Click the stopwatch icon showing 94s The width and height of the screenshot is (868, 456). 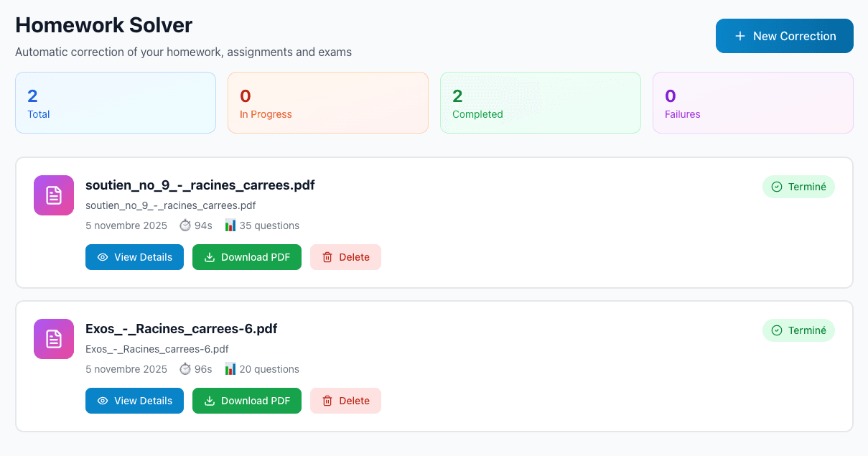click(x=185, y=225)
